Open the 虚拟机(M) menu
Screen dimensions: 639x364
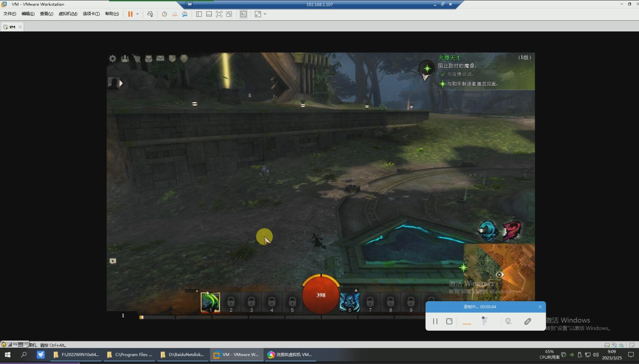pos(68,14)
